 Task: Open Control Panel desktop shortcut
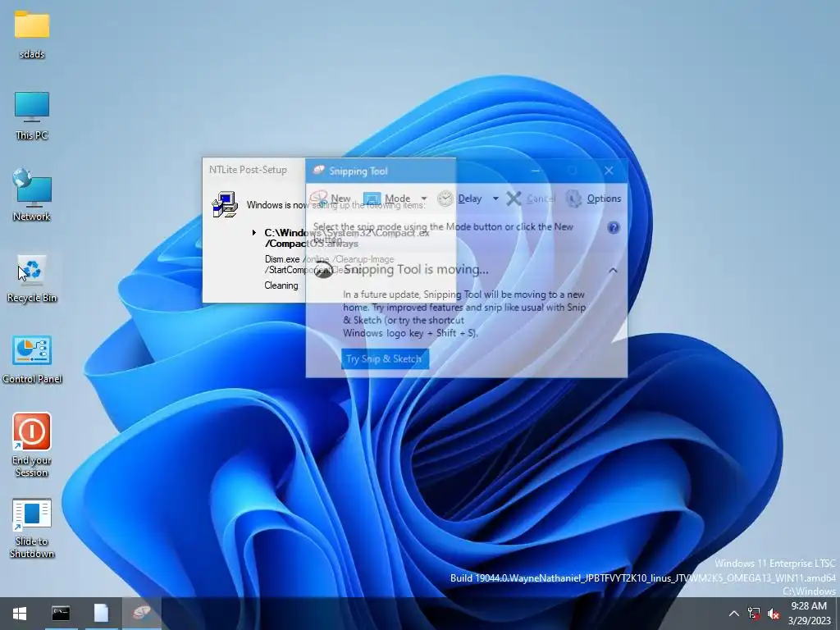[x=32, y=360]
